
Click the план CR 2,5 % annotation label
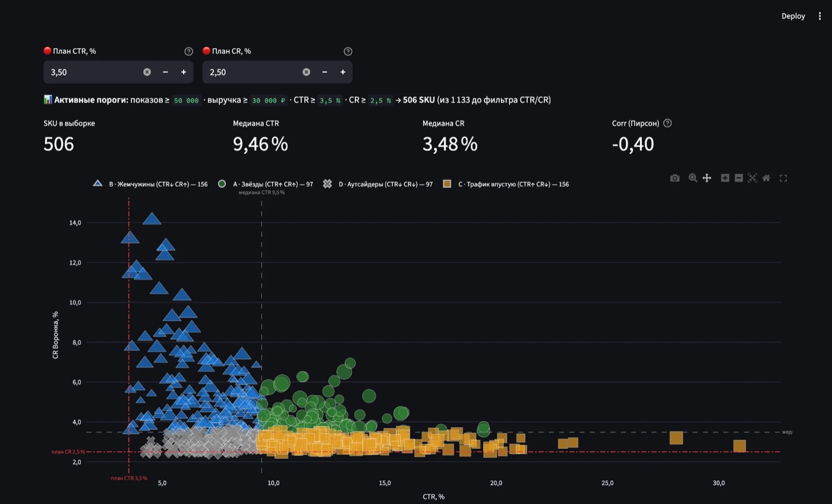coord(68,452)
